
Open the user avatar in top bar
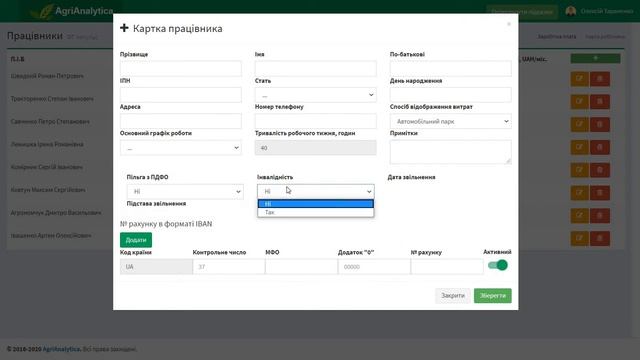[571, 11]
